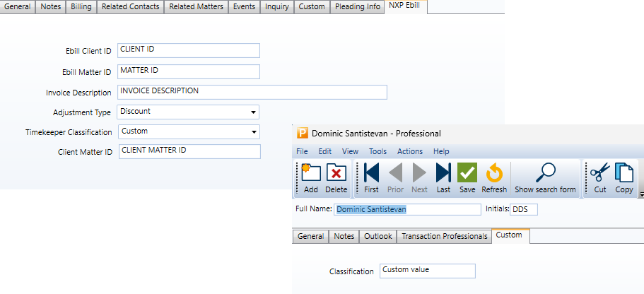Click the Delete record icon
This screenshot has width=644, height=294.
(336, 178)
